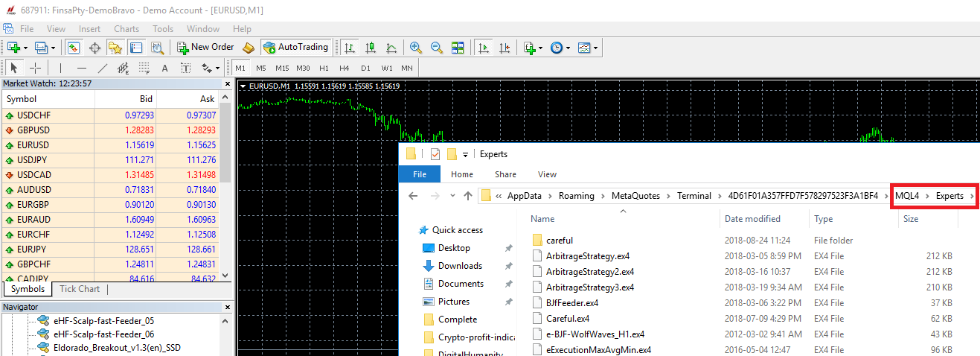The width and height of the screenshot is (980, 356).
Task: Toggle the Navigator window star-folder icon
Action: tap(115, 47)
